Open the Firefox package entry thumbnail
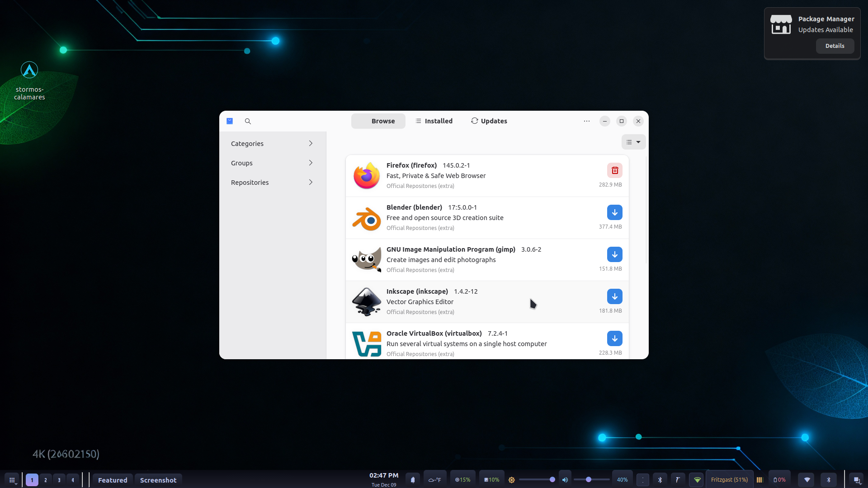The height and width of the screenshot is (488, 868). [x=366, y=176]
